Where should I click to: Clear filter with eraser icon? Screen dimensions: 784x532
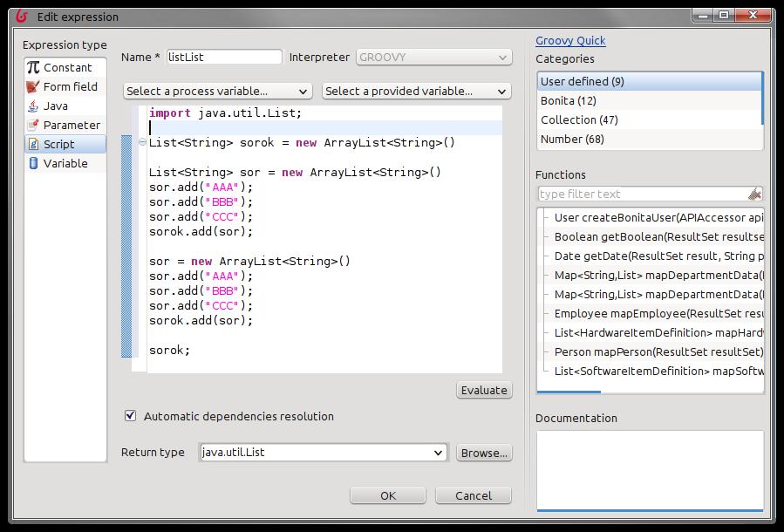(754, 194)
